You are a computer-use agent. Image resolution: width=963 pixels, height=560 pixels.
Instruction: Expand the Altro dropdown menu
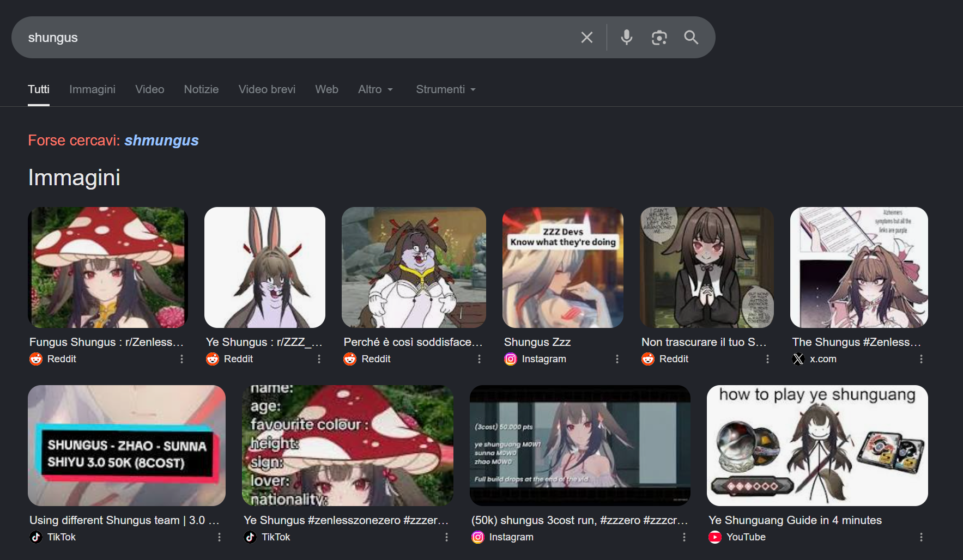(375, 89)
